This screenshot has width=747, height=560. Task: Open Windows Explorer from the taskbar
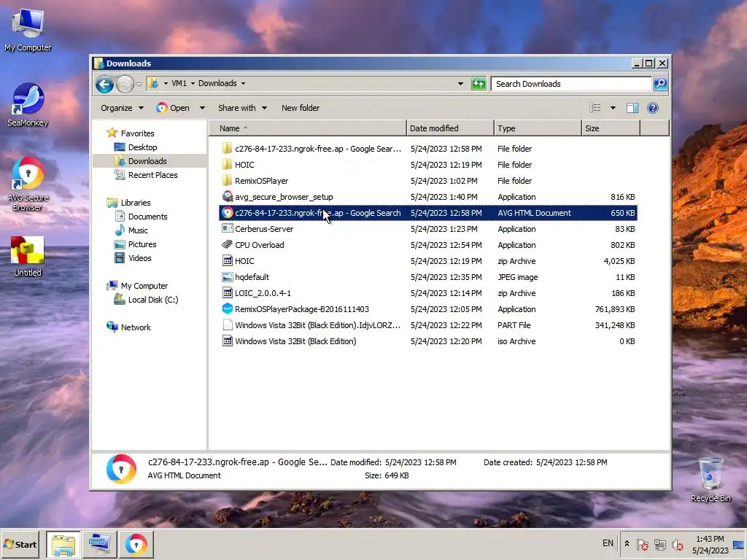63,544
